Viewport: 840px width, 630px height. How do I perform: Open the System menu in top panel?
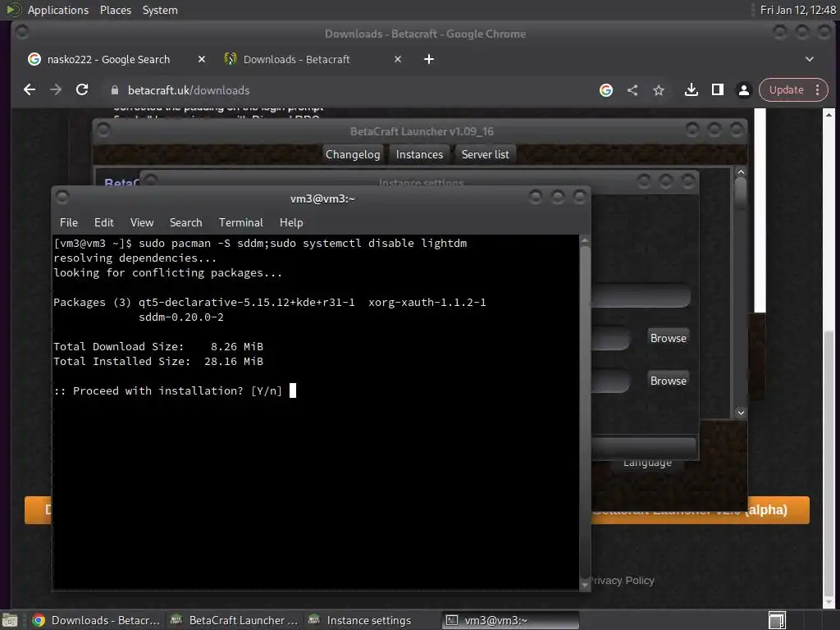160,10
